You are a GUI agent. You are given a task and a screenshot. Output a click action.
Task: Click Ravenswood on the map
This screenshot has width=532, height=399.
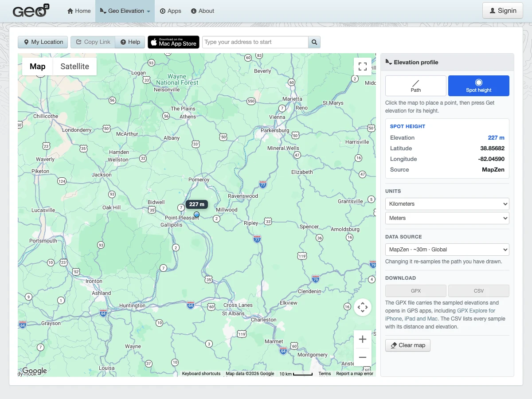[x=243, y=196]
